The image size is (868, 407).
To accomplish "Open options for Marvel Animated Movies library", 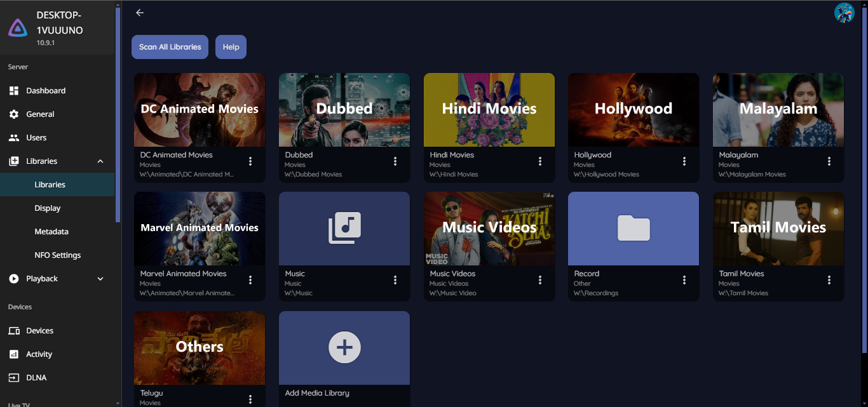I will point(250,280).
